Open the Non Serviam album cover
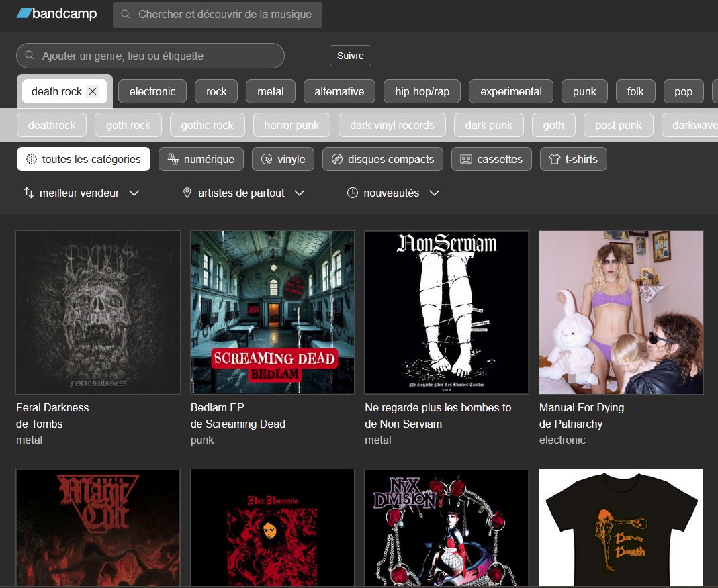The height and width of the screenshot is (588, 718). click(447, 313)
